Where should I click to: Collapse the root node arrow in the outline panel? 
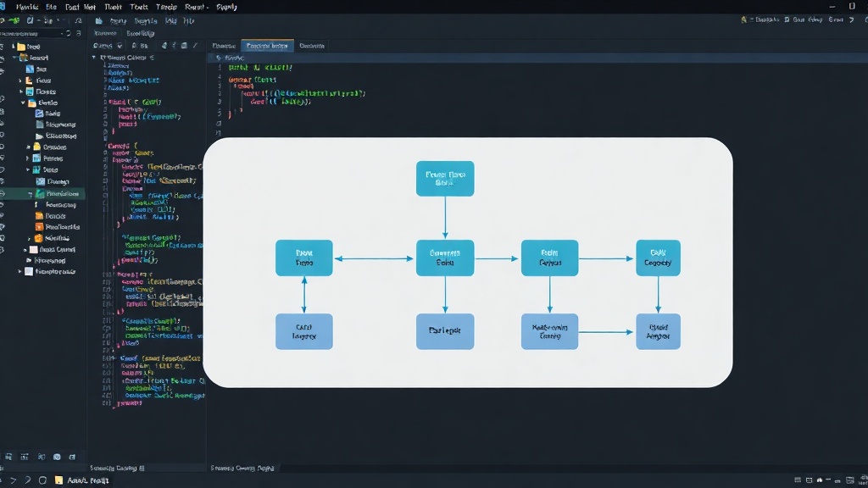click(94, 58)
